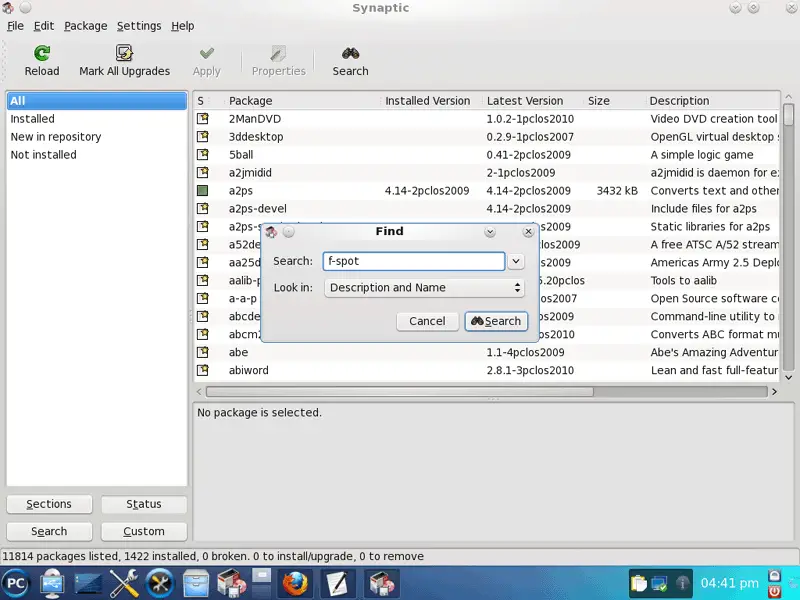
Task: Sort by Latest Version column header
Action: click(x=533, y=101)
